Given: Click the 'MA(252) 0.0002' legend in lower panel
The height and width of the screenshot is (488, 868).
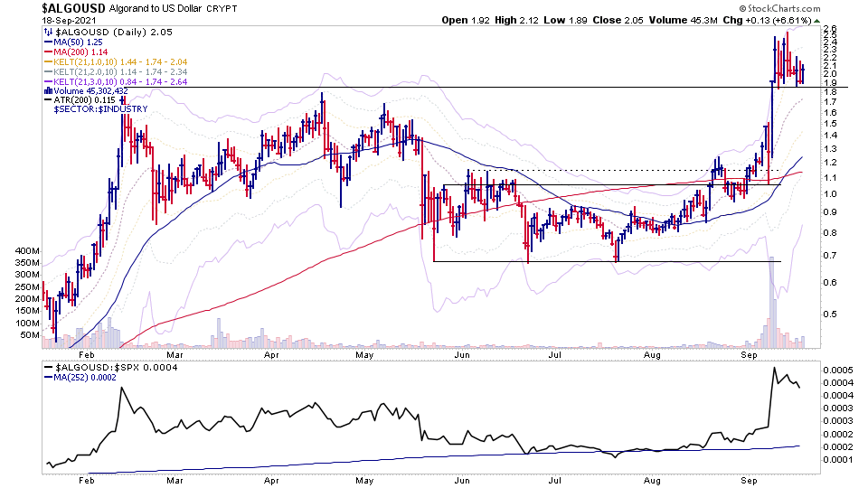Looking at the screenshot, I should coord(85,378).
